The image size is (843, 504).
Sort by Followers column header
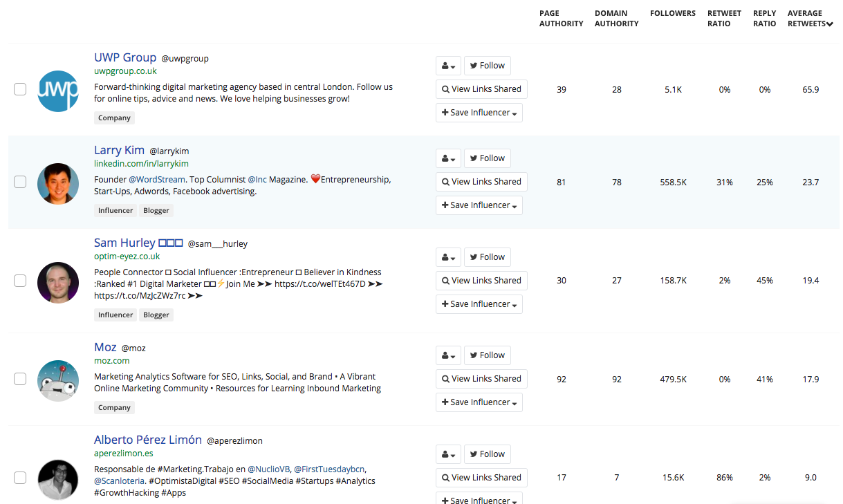672,13
